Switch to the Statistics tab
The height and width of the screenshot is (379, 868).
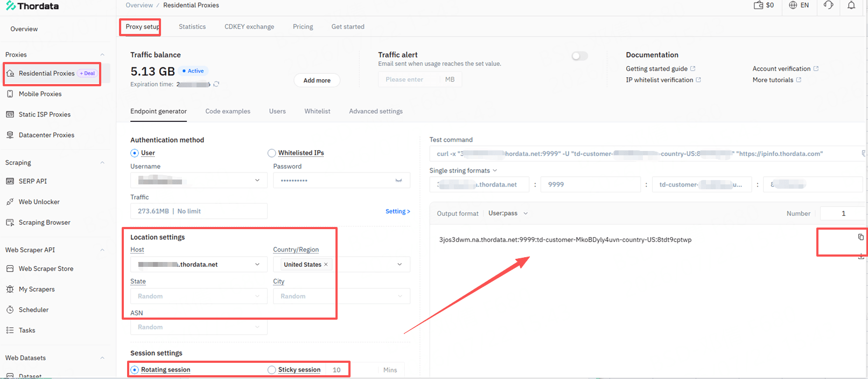[192, 26]
